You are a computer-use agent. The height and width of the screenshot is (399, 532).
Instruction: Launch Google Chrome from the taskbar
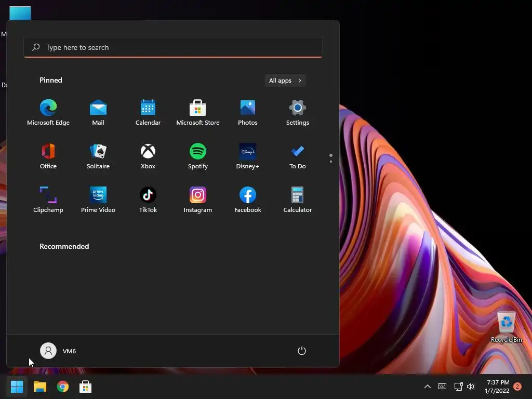tap(63, 387)
